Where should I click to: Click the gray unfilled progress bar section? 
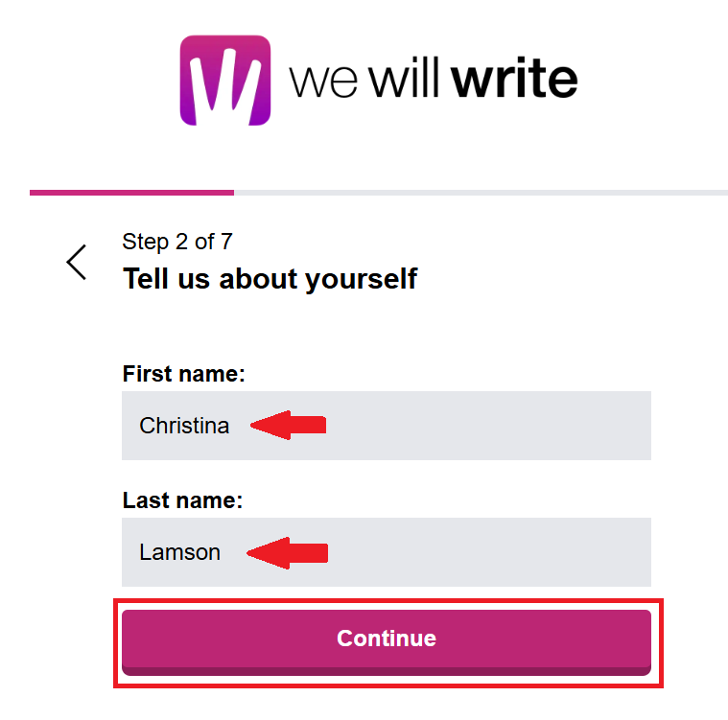coord(480,193)
